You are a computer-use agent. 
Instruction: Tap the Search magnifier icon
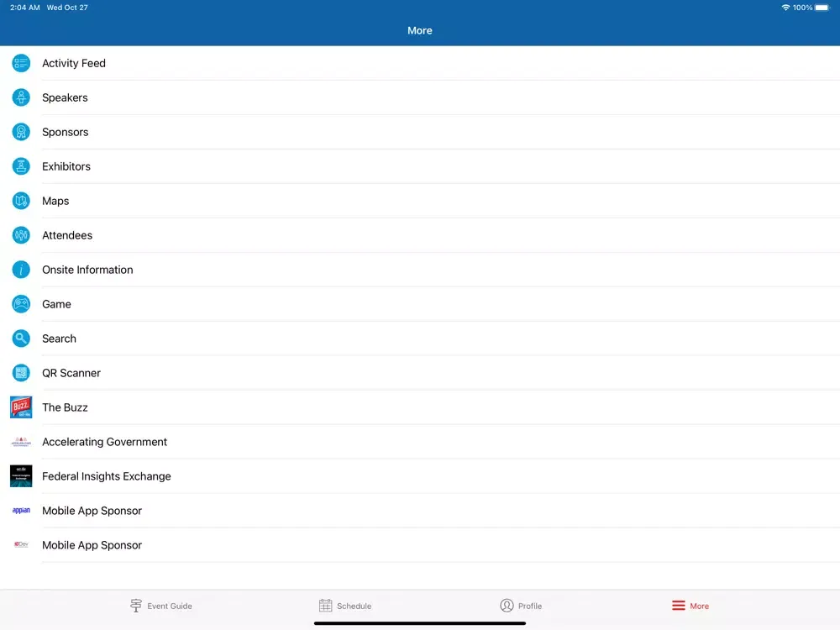tap(21, 339)
